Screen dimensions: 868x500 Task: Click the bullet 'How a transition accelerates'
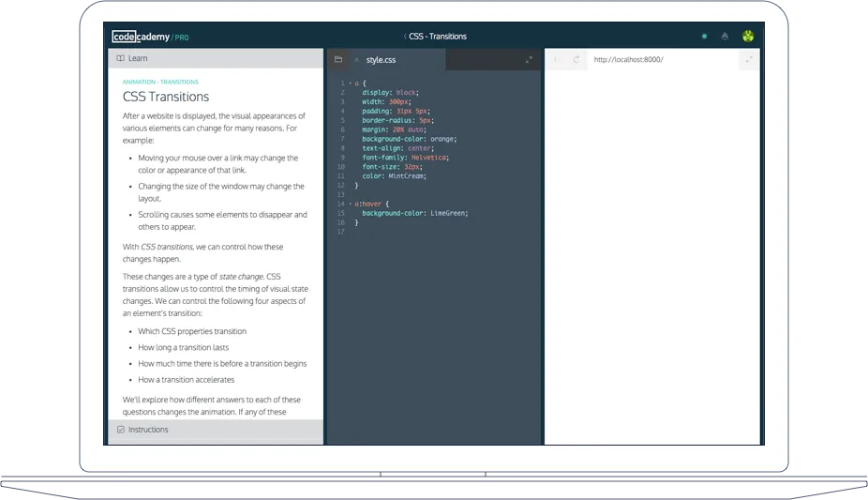pyautogui.click(x=186, y=380)
